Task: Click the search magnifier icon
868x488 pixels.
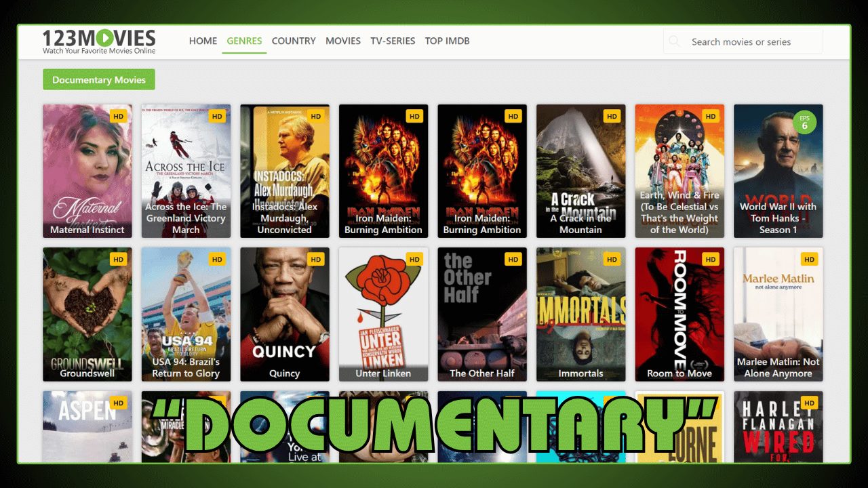Action: [674, 41]
